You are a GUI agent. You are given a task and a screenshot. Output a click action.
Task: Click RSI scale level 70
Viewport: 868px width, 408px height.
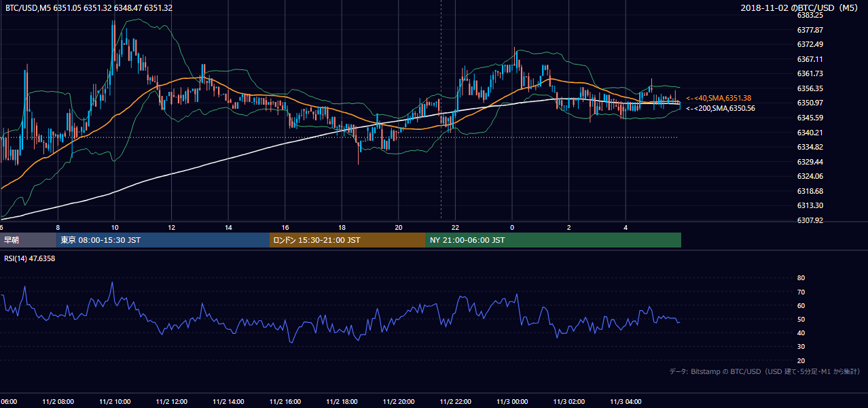(x=801, y=292)
